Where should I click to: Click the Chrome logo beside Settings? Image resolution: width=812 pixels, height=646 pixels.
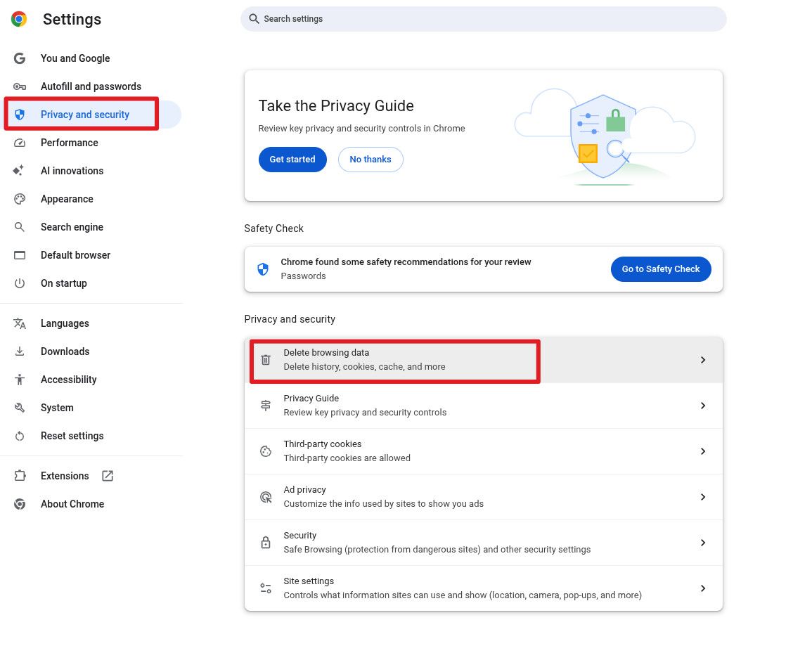pyautogui.click(x=19, y=19)
